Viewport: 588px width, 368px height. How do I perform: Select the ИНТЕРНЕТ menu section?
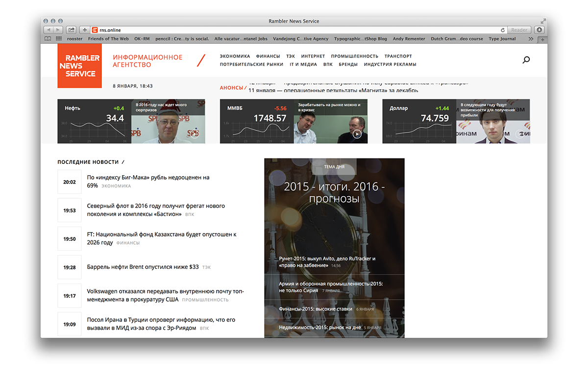click(313, 56)
